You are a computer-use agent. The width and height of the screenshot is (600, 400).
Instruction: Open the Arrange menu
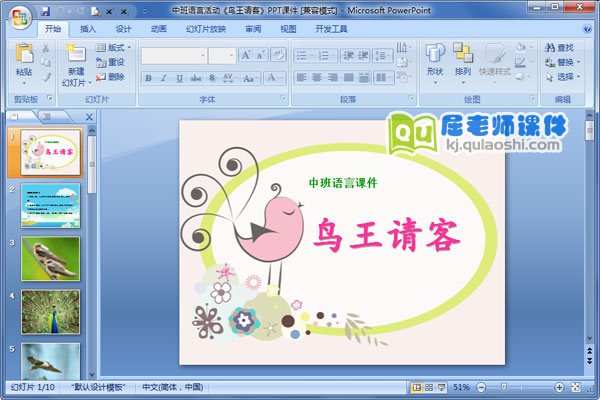463,63
